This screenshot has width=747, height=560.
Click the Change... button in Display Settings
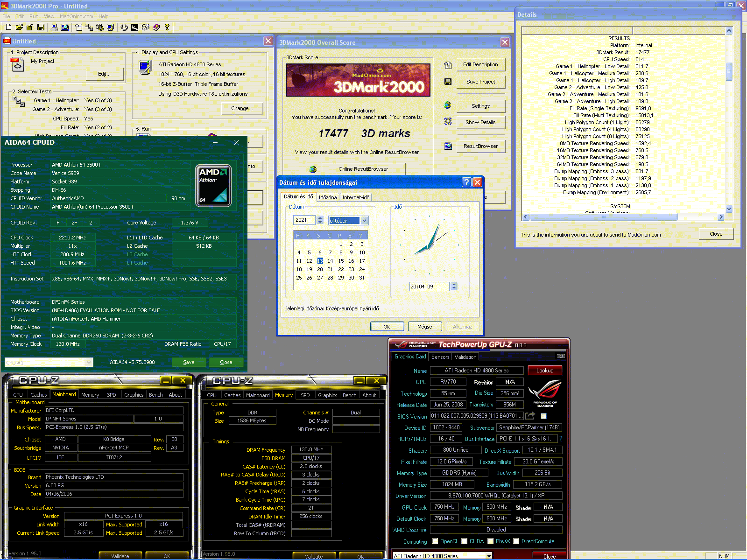click(242, 108)
